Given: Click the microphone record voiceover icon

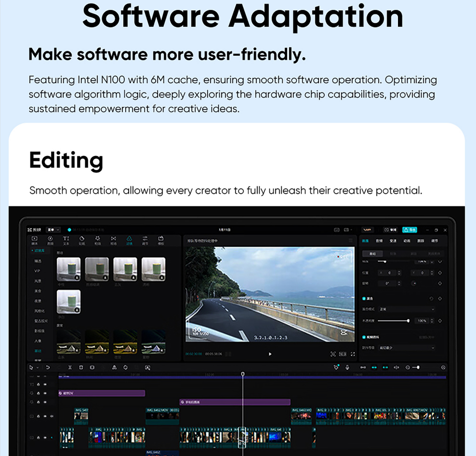Looking at the screenshot, I should click(x=347, y=367).
